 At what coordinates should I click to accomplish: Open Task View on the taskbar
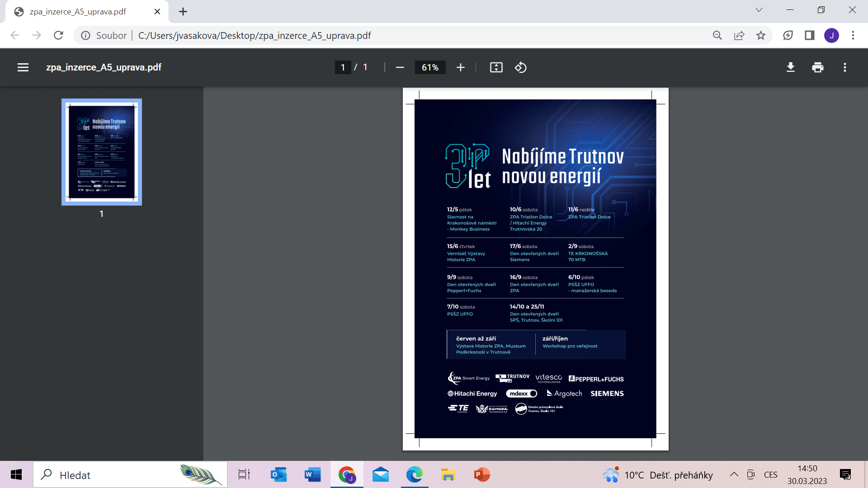click(x=244, y=475)
